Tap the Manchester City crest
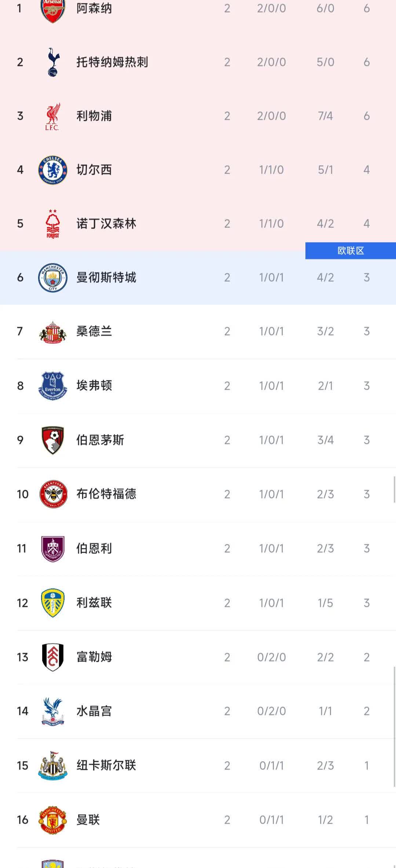Screen dimensions: 396x868 coord(53,278)
